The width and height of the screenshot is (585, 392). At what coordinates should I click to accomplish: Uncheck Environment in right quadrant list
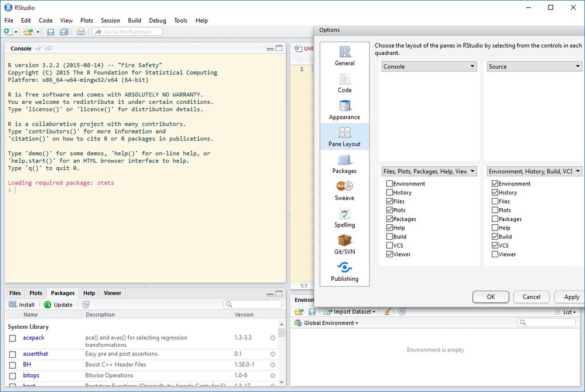coord(495,184)
